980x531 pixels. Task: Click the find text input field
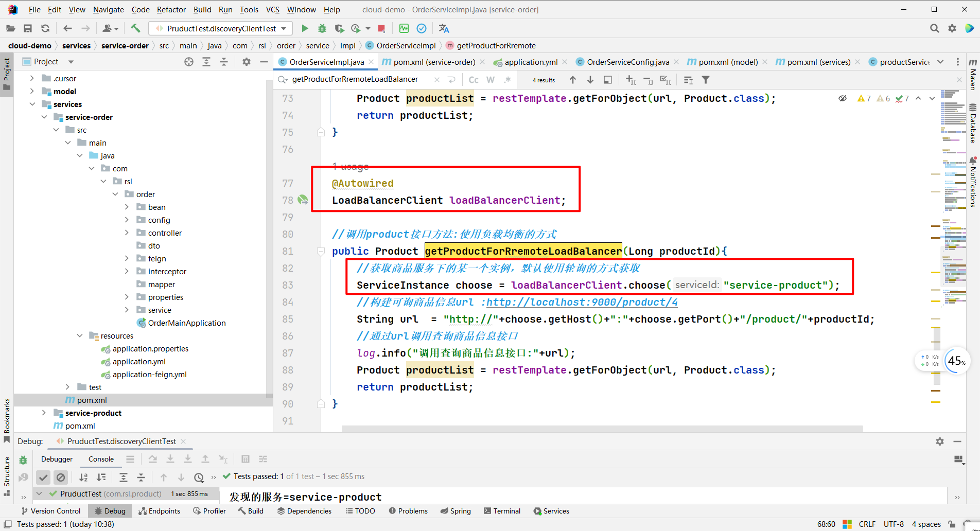pos(361,79)
